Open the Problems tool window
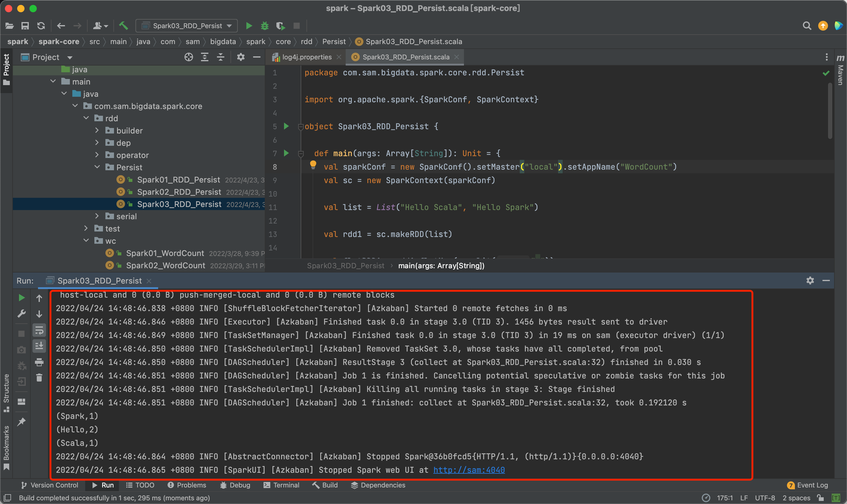 coord(187,485)
